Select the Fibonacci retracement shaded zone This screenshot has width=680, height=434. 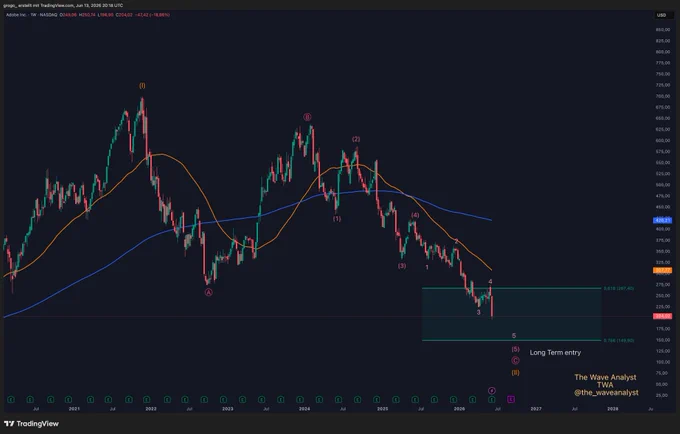coord(512,314)
